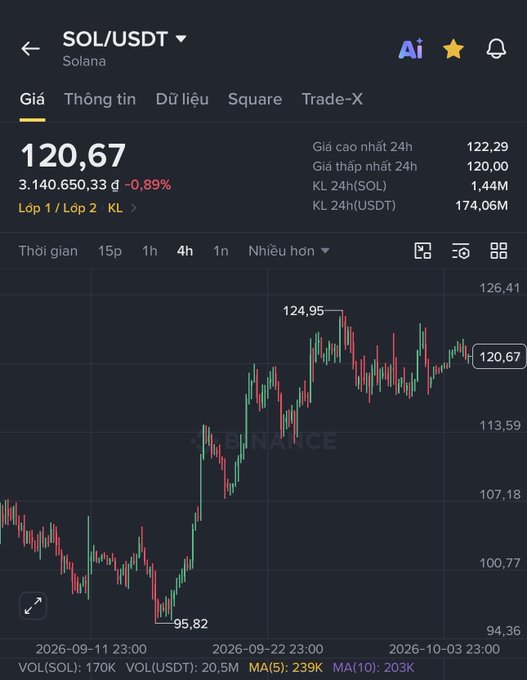Tap the Giá cao nhất 24h value 122,29
527x680 pixels.
[x=488, y=147]
